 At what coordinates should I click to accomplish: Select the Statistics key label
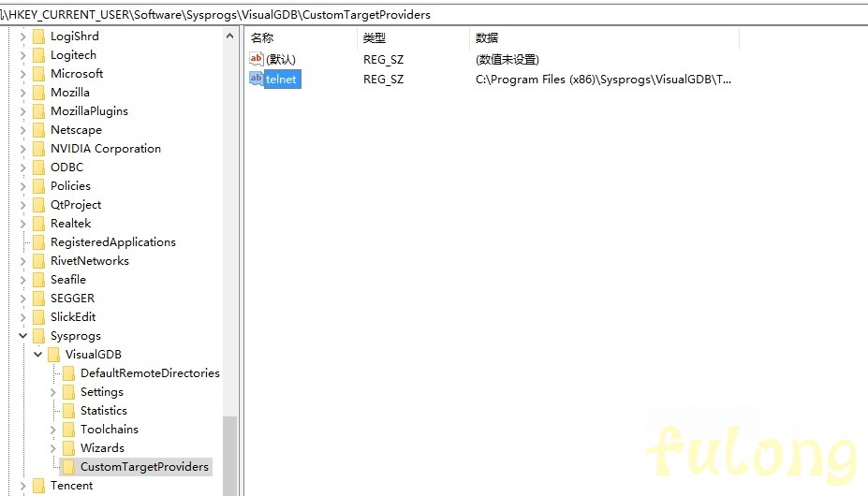coord(104,410)
